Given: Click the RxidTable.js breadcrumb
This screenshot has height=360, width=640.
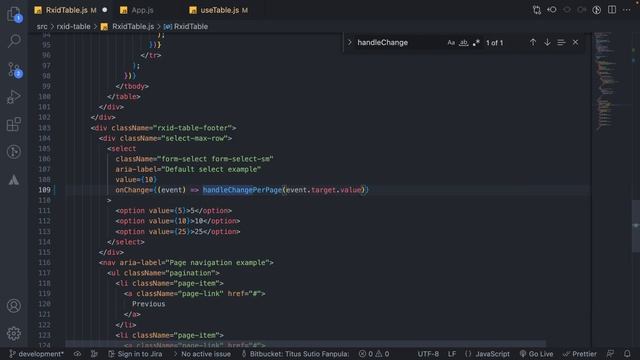Looking at the screenshot, I should [133, 27].
